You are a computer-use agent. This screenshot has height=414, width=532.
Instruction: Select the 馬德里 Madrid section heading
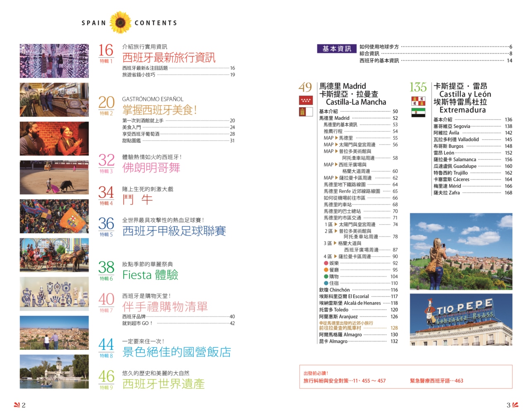coord(343,86)
